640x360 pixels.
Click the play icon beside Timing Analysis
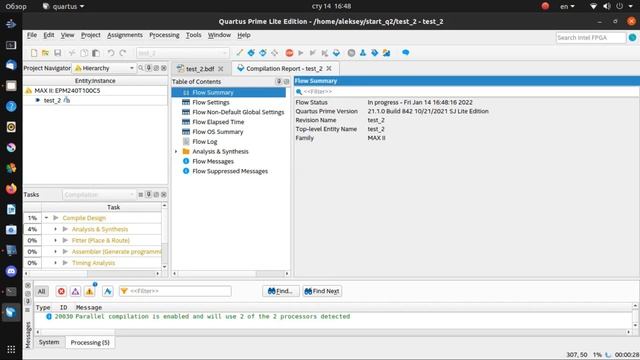coord(65,263)
